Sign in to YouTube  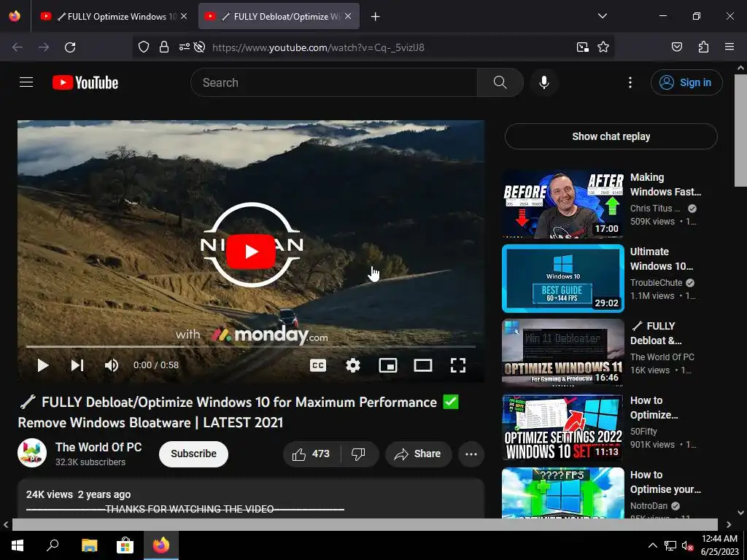tap(686, 82)
